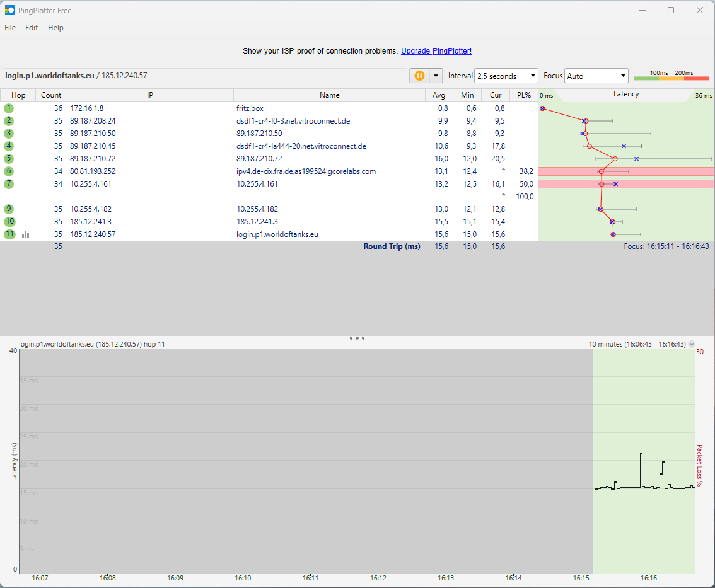This screenshot has width=715, height=588.
Task: Maximize the PingPlotter window
Action: point(671,10)
